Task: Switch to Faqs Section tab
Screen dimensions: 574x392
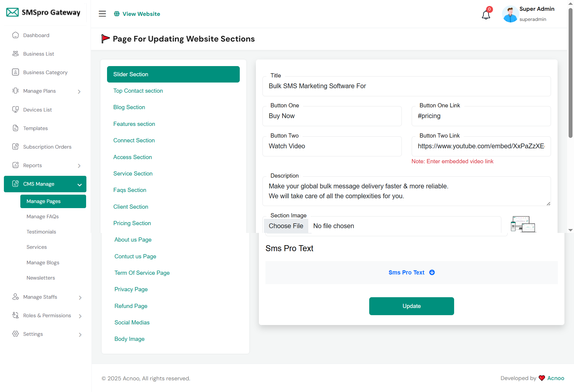Action: click(129, 190)
